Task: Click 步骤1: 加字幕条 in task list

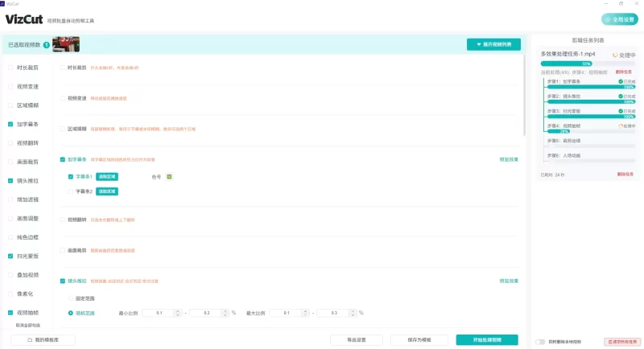Action: [563, 81]
